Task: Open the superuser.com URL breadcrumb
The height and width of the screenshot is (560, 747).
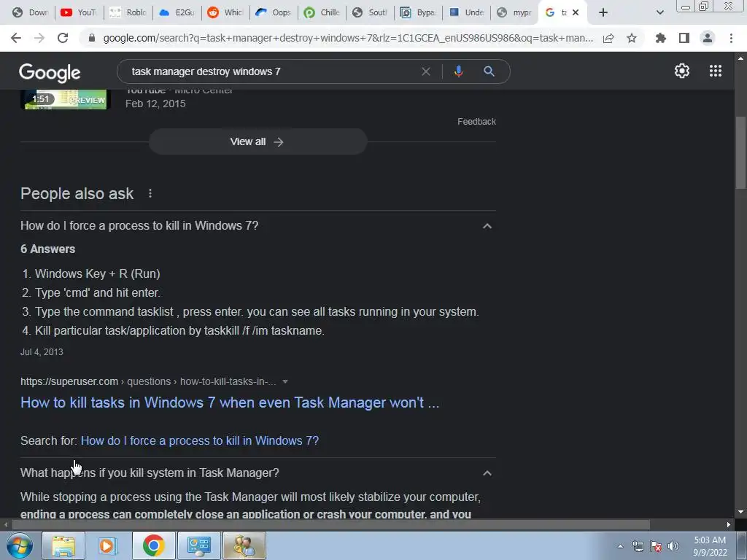Action: point(148,381)
